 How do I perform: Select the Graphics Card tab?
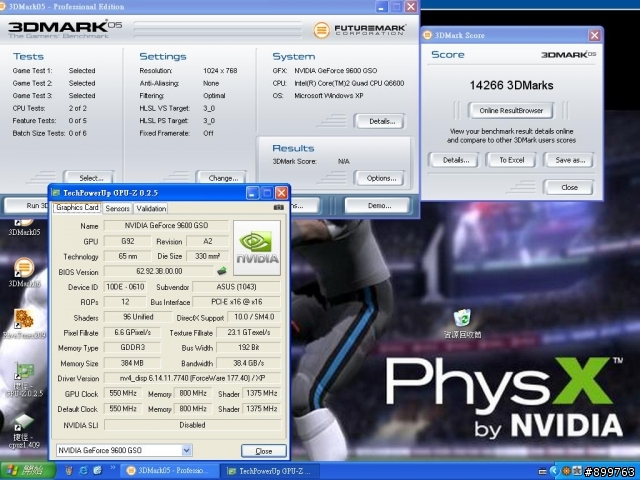coord(77,207)
